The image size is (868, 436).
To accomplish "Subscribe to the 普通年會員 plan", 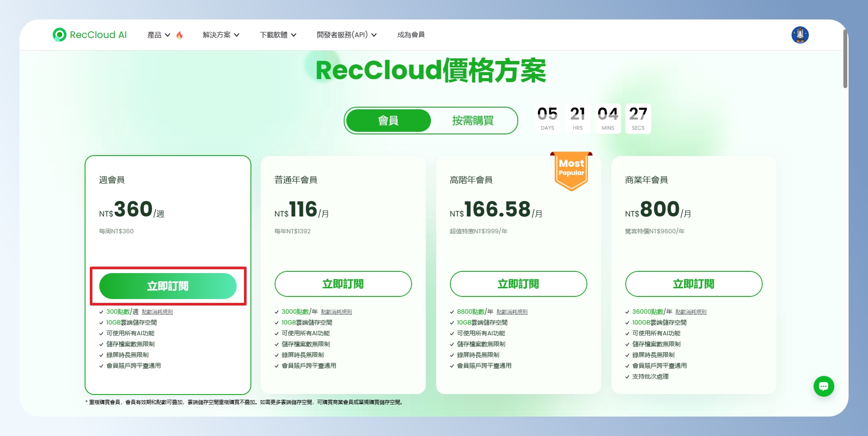I will point(343,284).
